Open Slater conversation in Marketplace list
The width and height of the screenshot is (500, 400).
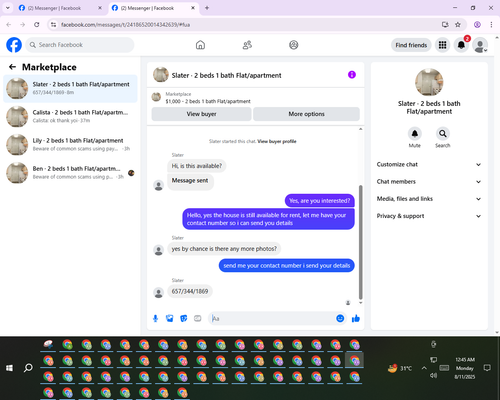point(70,89)
